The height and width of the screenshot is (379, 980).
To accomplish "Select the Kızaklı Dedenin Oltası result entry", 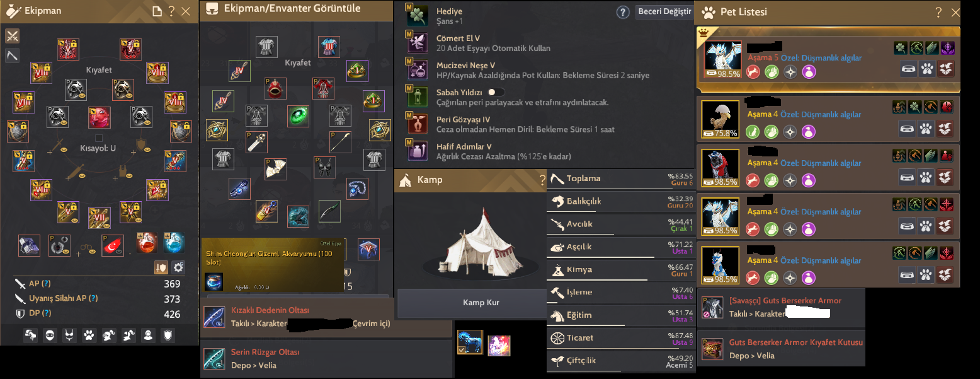I will 326,317.
